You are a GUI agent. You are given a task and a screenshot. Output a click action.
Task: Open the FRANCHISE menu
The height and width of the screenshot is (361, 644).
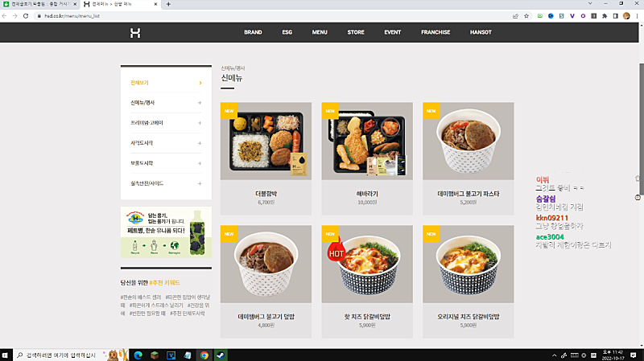click(x=436, y=32)
